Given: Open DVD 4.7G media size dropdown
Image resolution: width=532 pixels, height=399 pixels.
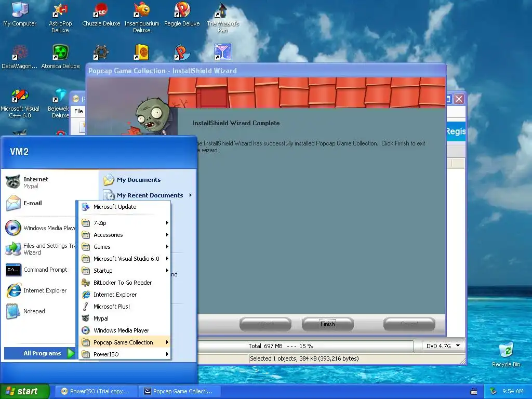Looking at the screenshot, I should pos(443,345).
